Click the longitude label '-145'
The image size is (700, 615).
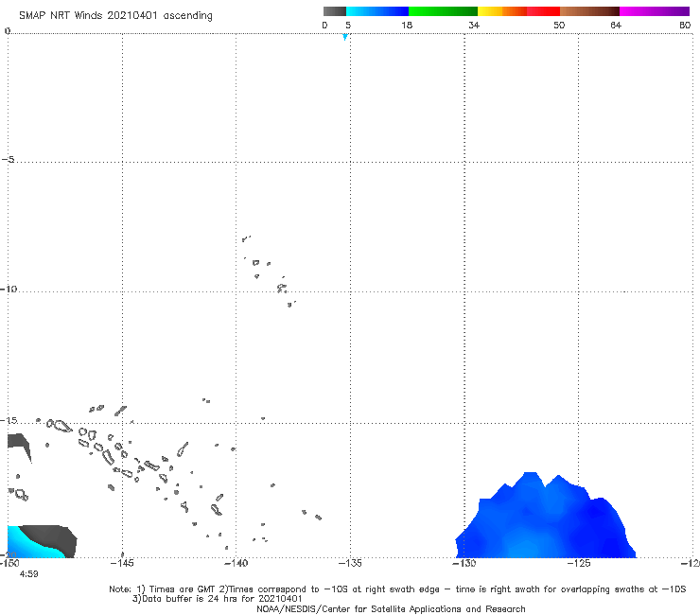[x=122, y=563]
